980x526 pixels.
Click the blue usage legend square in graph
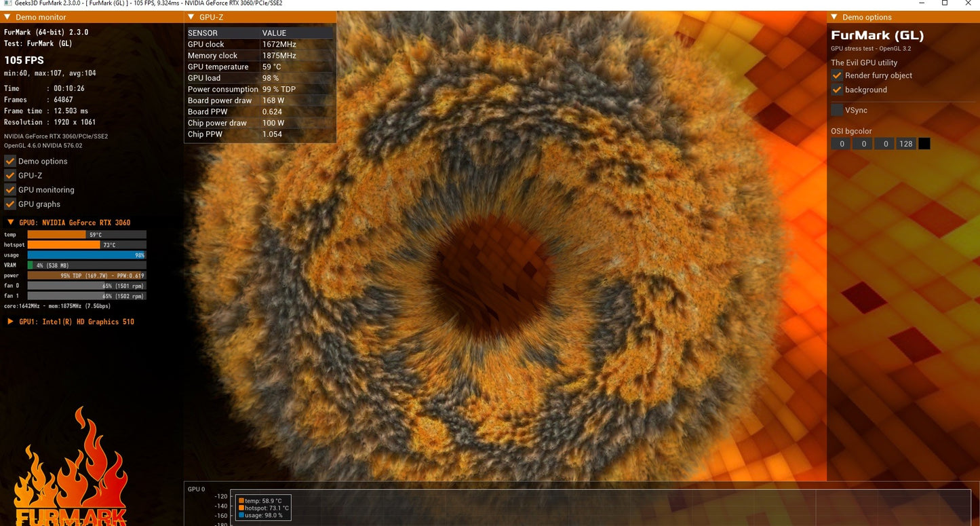point(241,515)
